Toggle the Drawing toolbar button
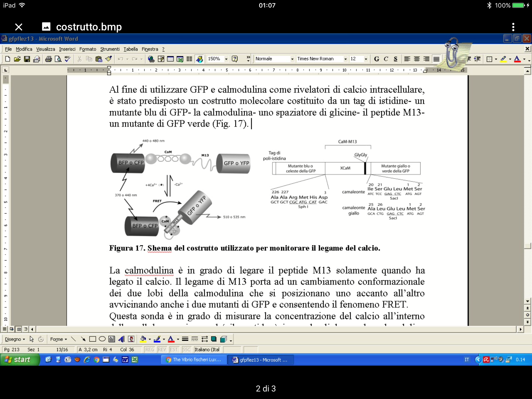Viewport: 532px width, 399px height. click(x=199, y=59)
